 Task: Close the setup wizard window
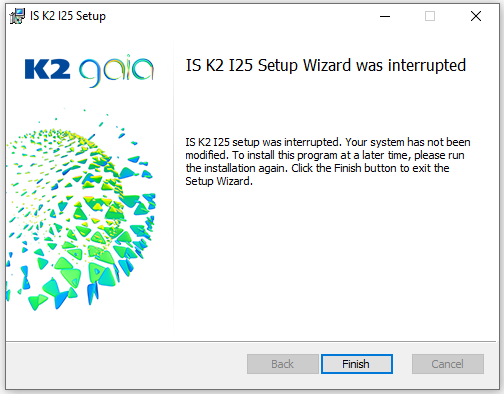pyautogui.click(x=476, y=16)
